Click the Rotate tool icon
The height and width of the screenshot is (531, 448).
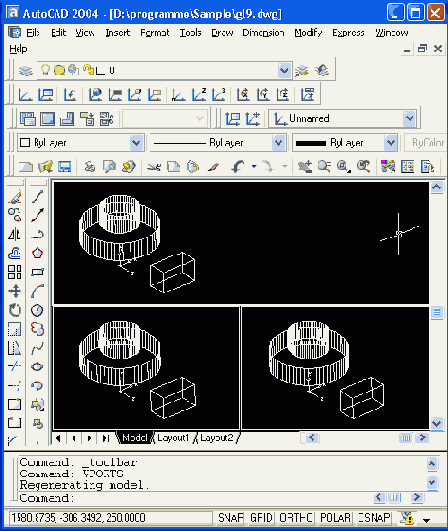[15, 310]
